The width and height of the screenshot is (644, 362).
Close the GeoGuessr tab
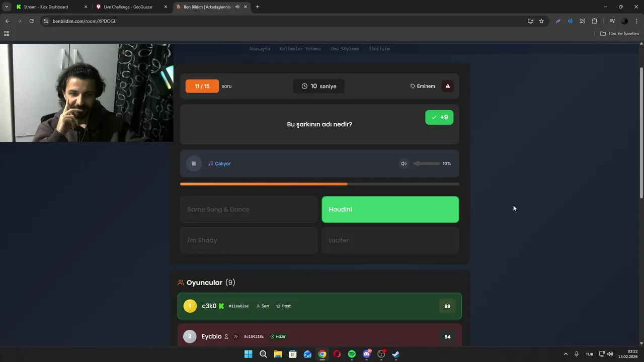click(166, 7)
